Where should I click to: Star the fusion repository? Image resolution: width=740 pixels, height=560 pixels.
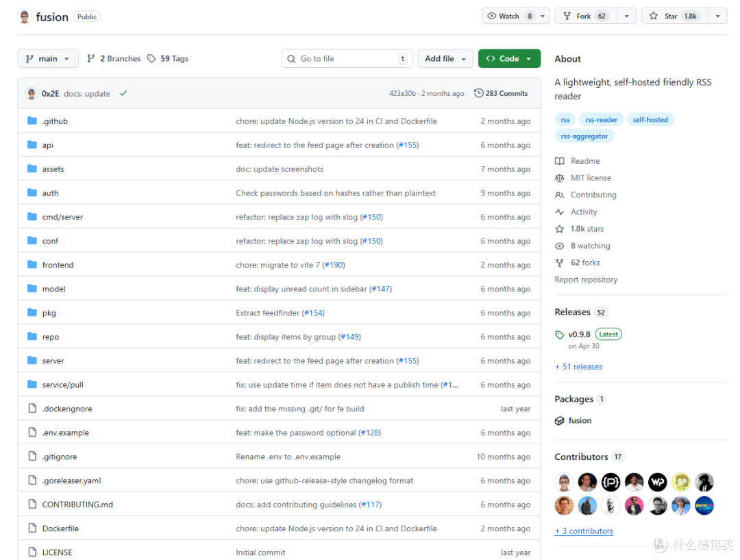click(676, 16)
